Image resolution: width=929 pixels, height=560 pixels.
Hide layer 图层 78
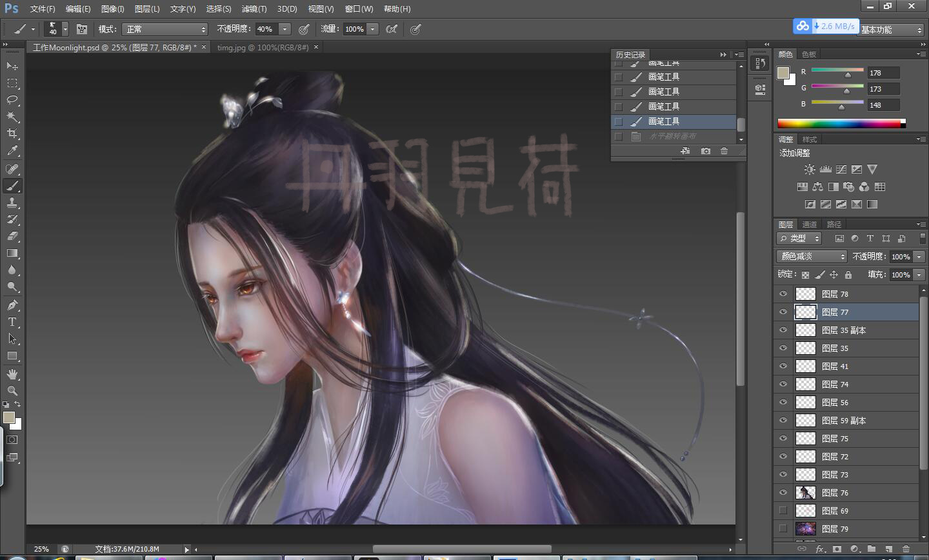[x=783, y=294]
